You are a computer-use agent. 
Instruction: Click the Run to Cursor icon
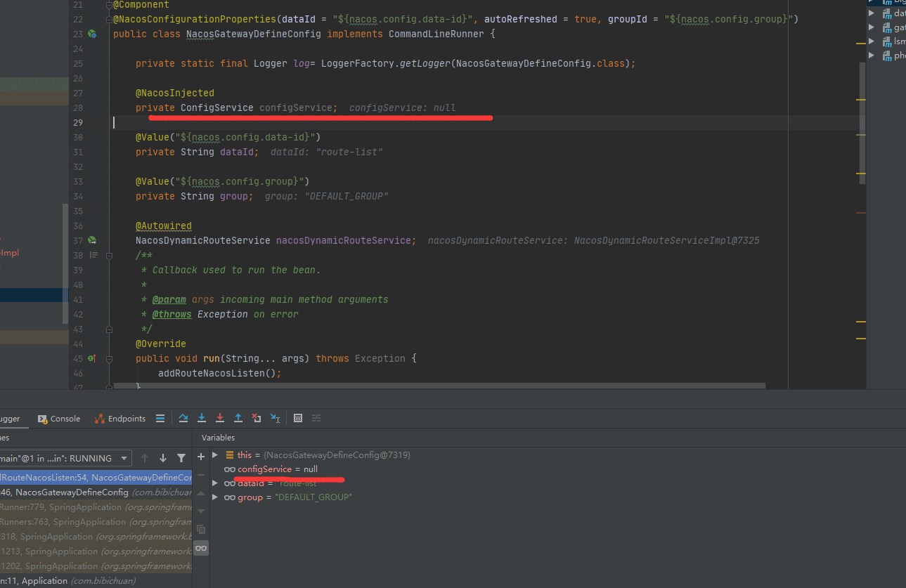pyautogui.click(x=275, y=418)
